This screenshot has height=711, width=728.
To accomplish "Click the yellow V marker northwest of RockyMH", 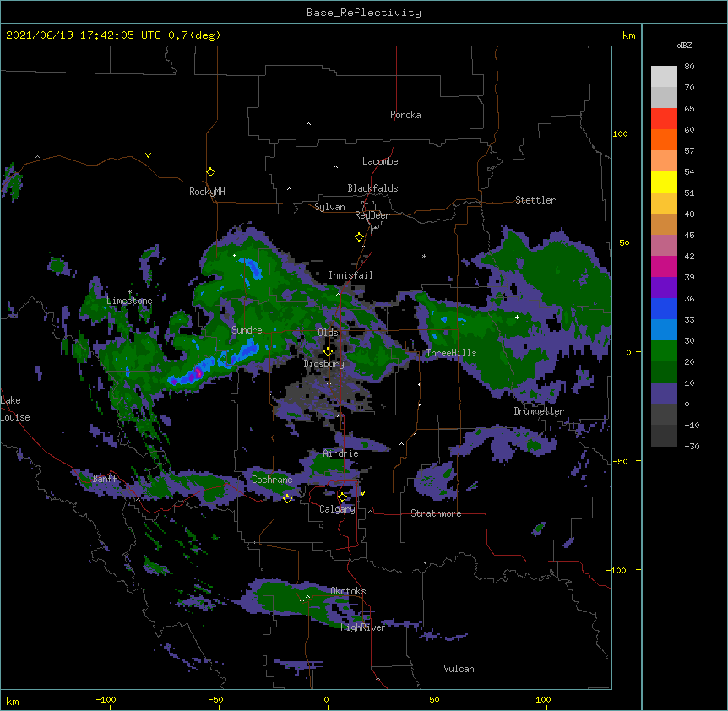I will tap(148, 155).
